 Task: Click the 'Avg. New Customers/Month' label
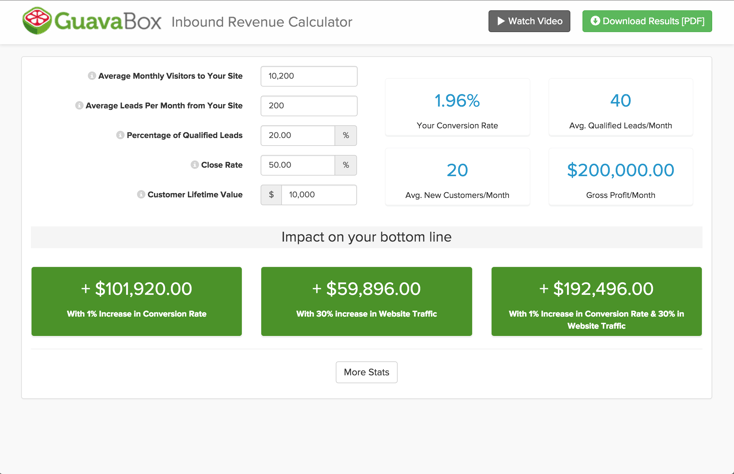(457, 195)
